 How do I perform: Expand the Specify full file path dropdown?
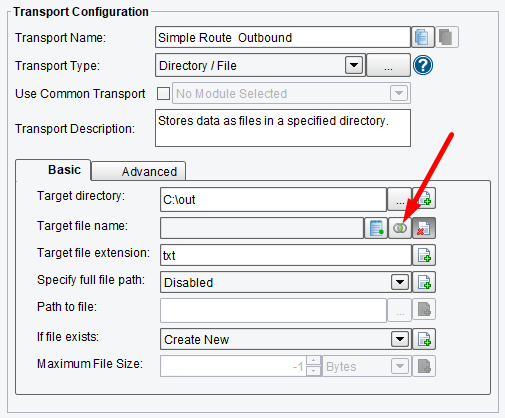[x=400, y=282]
